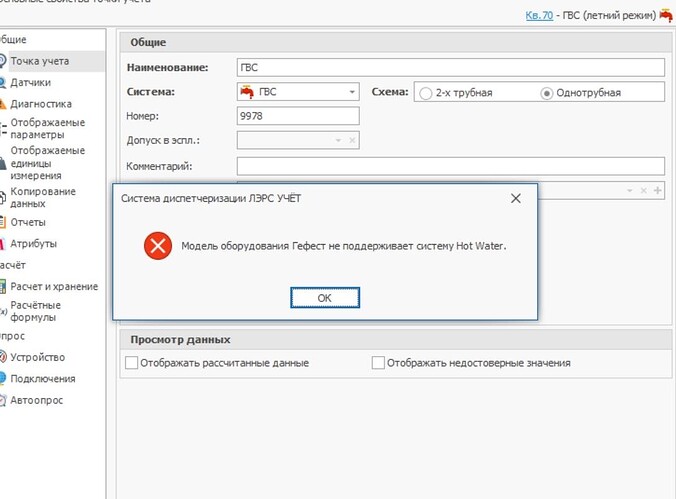Open Датчики section
The image size is (676, 499).
[30, 82]
